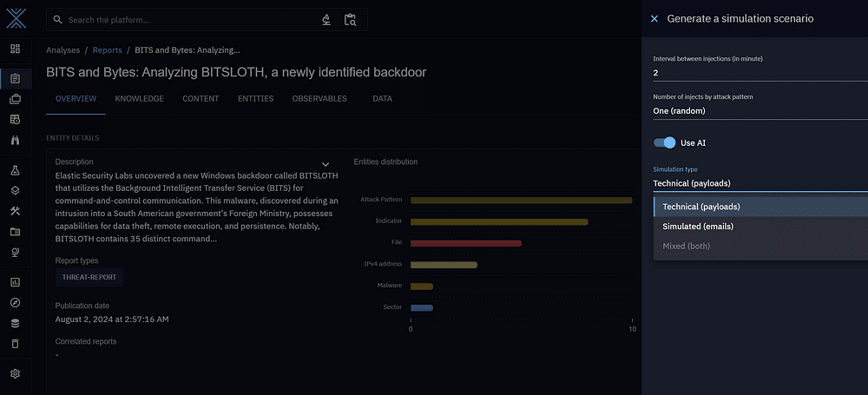Click the Analyses breadcrumb link
868x395 pixels.
pyautogui.click(x=63, y=51)
